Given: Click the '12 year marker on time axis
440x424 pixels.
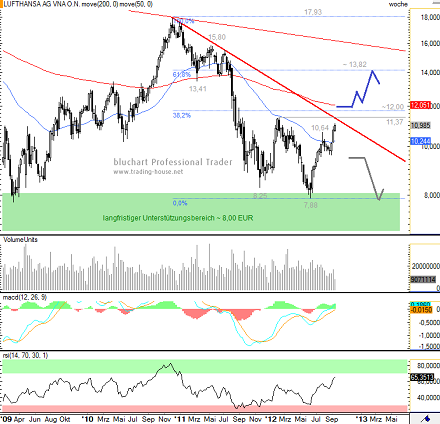Looking at the screenshot, I should point(271,419).
